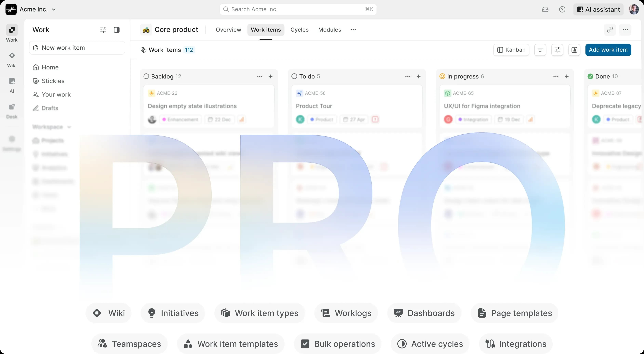Image resolution: width=644 pixels, height=354 pixels.
Task: Open the AI section in left rail
Action: tap(12, 85)
